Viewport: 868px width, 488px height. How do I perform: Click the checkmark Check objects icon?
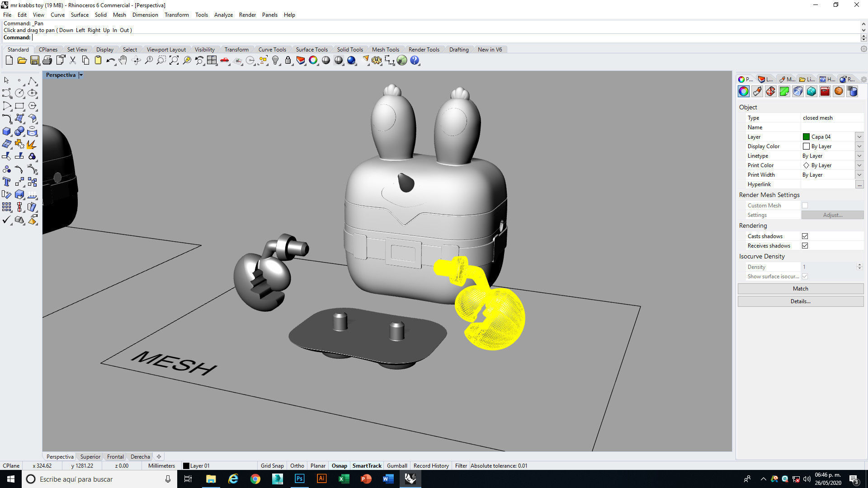[7, 220]
